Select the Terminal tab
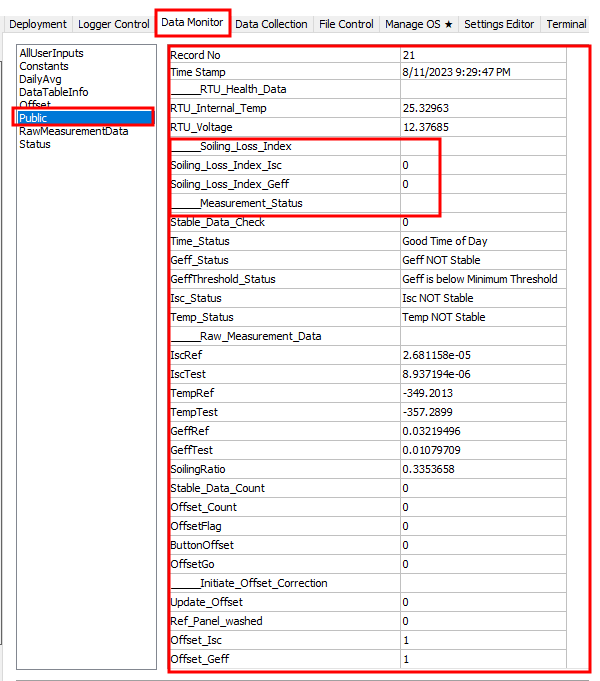The height and width of the screenshot is (681, 600). [x=566, y=24]
